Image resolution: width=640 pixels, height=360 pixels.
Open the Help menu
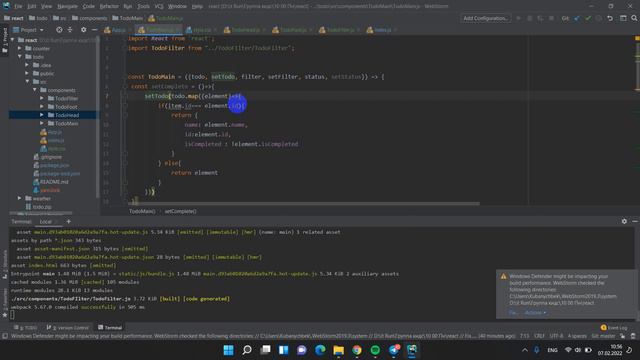pos(197,7)
